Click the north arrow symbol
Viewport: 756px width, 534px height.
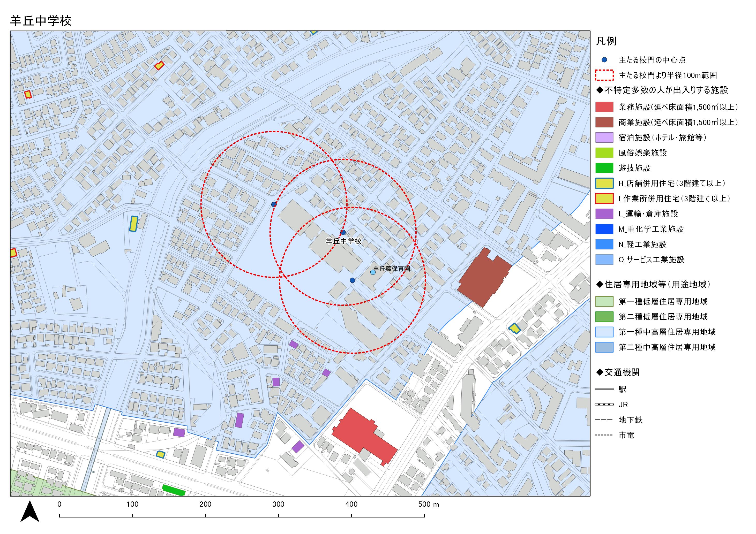[x=30, y=511]
